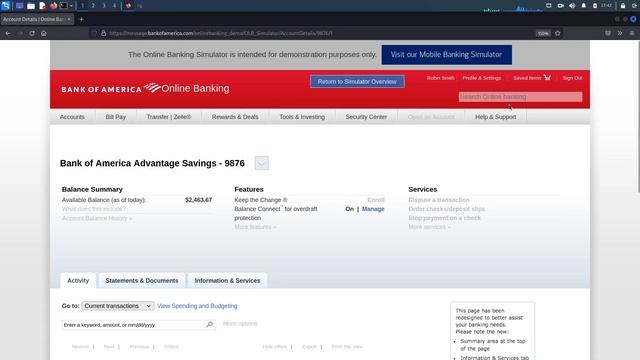Image resolution: width=640 pixels, height=360 pixels.
Task: Reset the 150% zoom level indicator
Action: pos(543,33)
